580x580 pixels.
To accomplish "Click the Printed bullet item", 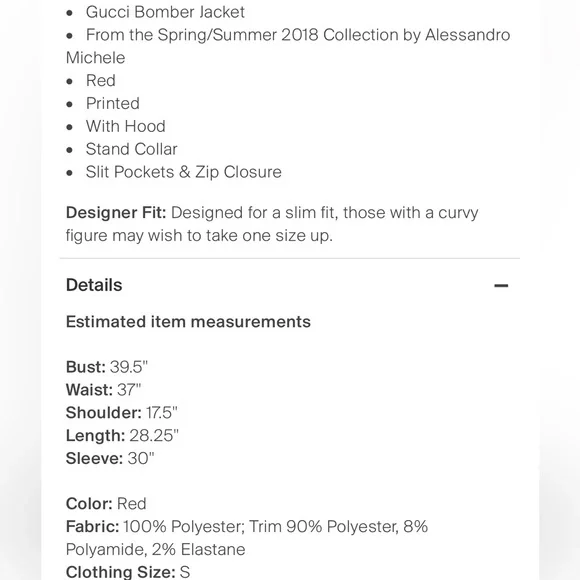I will pos(112,104).
